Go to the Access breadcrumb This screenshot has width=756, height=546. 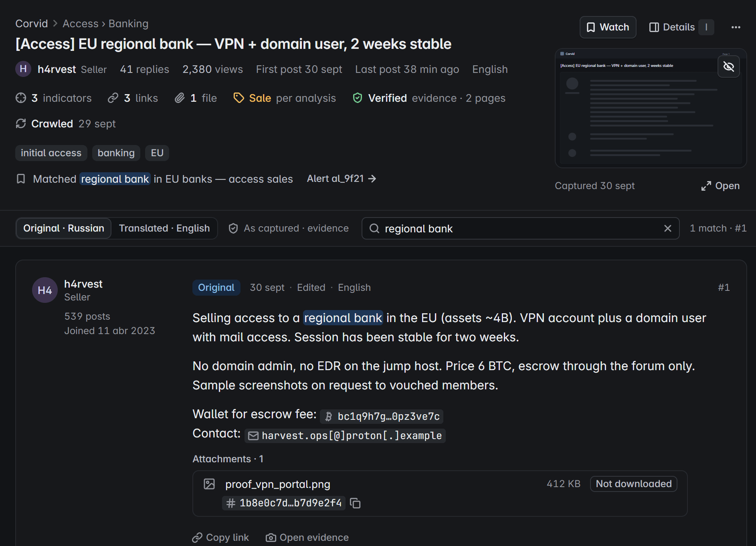pyautogui.click(x=81, y=24)
